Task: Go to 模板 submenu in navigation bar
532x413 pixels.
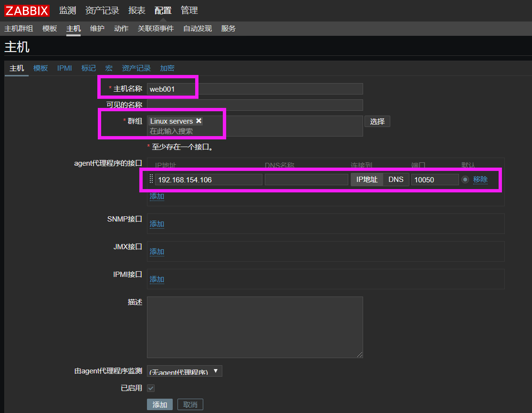Action: coord(50,29)
